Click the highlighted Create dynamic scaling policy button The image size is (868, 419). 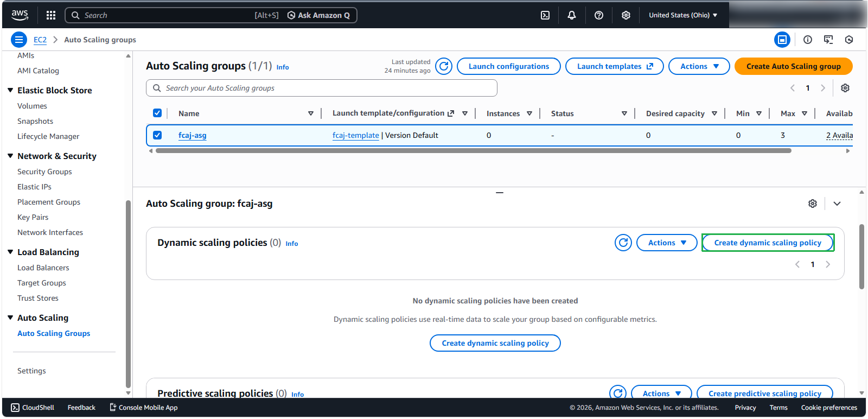(768, 243)
